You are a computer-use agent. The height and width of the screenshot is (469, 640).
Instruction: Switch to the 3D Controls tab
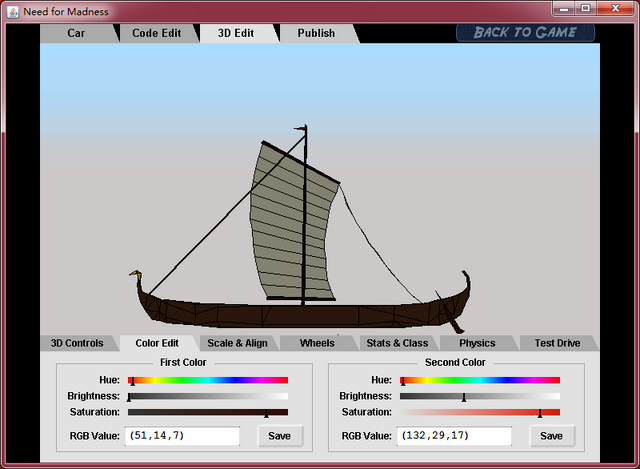point(77,343)
